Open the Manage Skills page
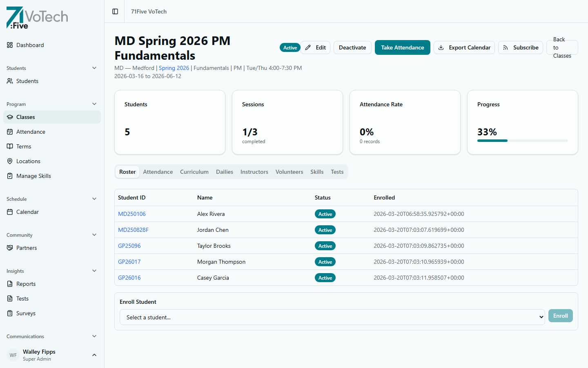The height and width of the screenshot is (368, 588). pos(34,176)
